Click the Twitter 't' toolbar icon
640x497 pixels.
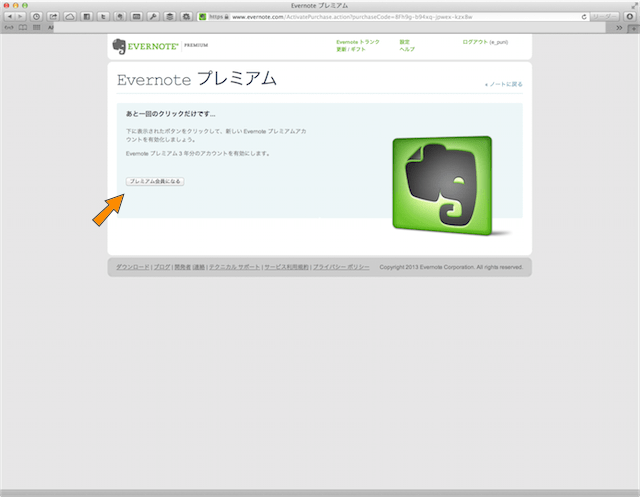(x=103, y=17)
